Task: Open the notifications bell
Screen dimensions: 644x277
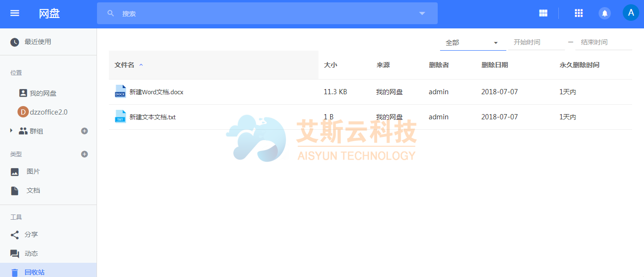Action: (604, 13)
